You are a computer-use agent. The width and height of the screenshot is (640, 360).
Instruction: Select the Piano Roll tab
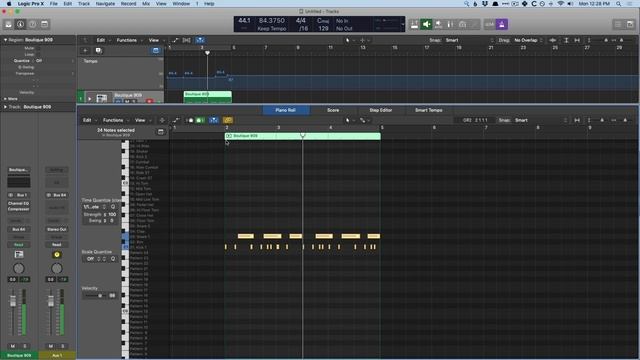pos(285,110)
